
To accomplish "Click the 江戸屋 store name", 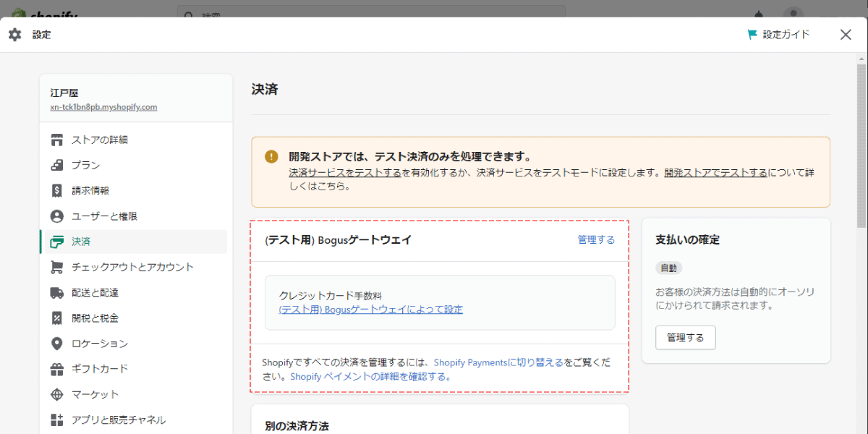I will [64, 93].
